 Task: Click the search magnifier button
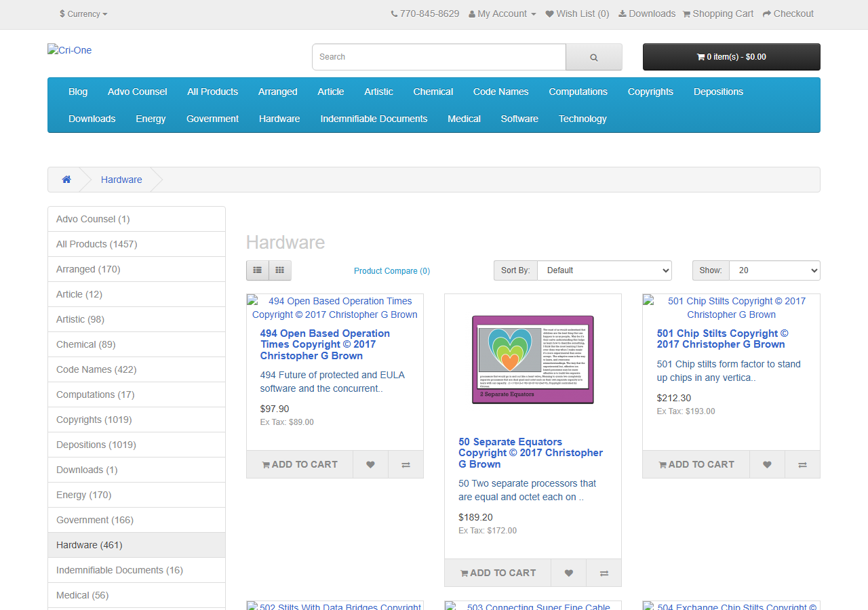tap(593, 57)
